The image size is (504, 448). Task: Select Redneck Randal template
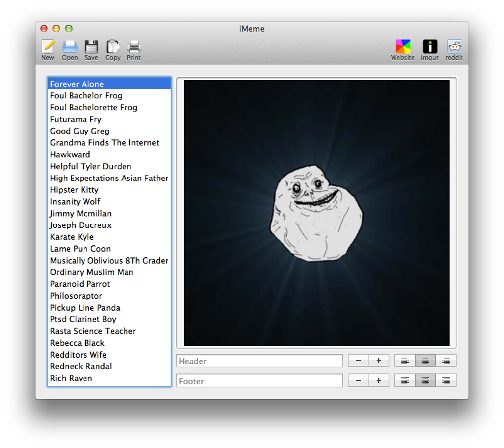pos(110,366)
